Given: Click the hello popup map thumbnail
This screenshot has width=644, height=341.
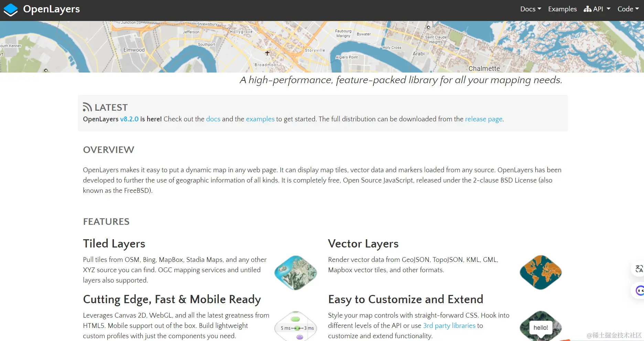Looking at the screenshot, I should tap(540, 326).
